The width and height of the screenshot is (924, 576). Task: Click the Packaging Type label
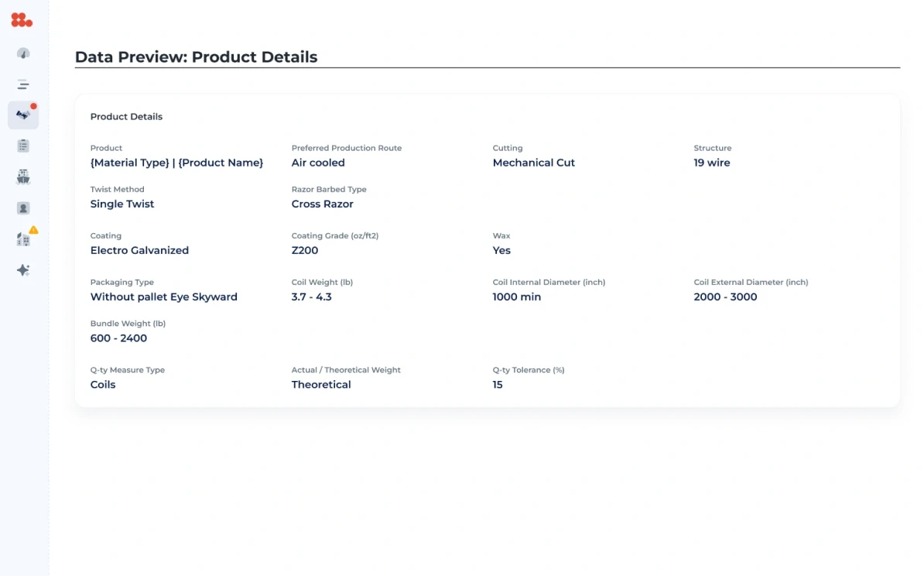click(x=122, y=283)
